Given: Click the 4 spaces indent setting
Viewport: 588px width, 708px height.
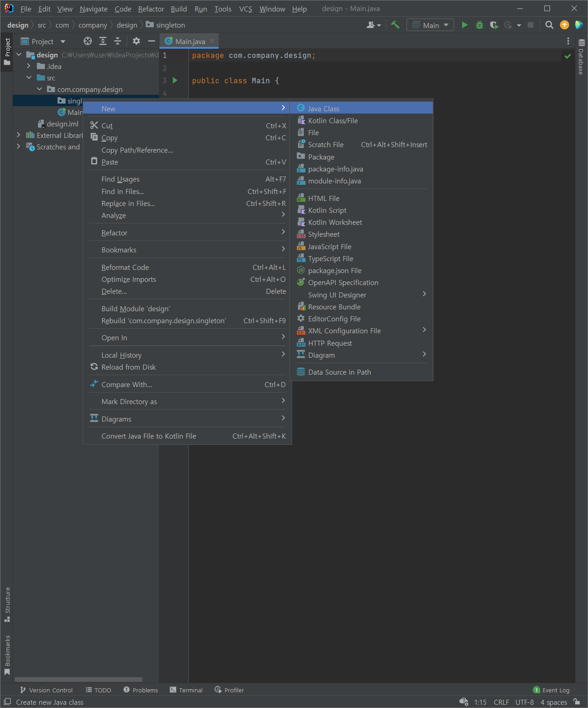Looking at the screenshot, I should (554, 702).
